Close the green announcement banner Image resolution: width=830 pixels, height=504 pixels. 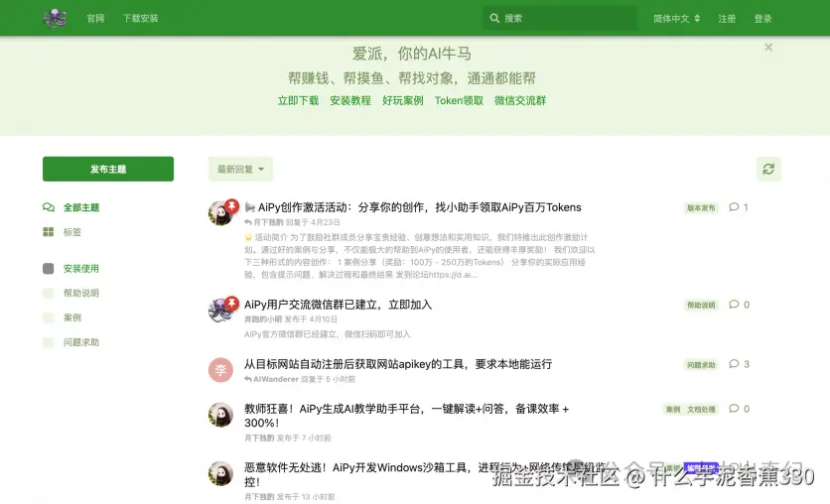point(768,47)
